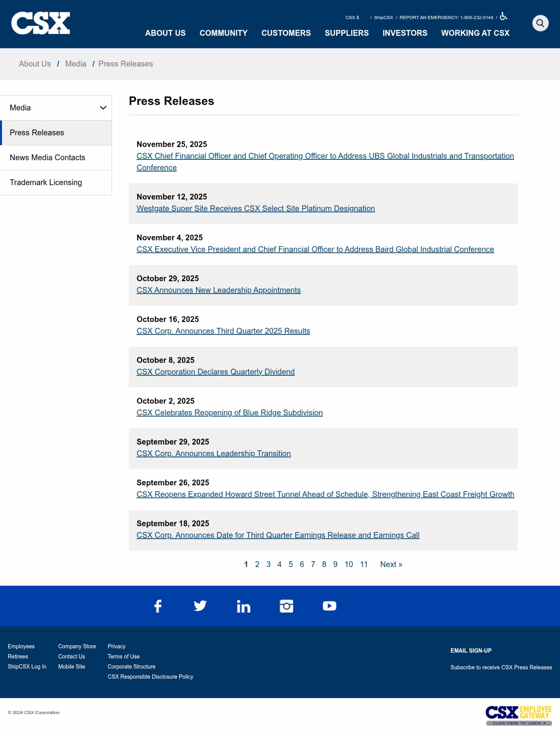Select News Media Contacts in sidebar

click(56, 158)
